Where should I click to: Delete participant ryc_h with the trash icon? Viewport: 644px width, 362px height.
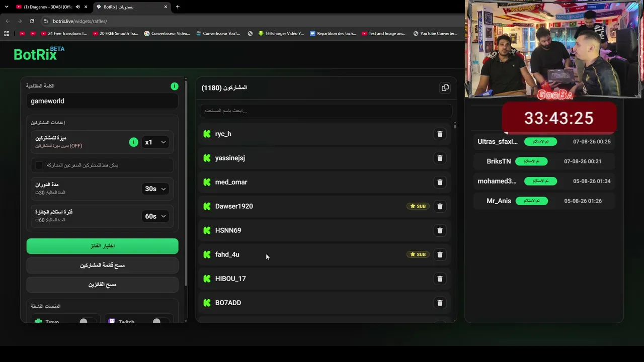pyautogui.click(x=440, y=134)
